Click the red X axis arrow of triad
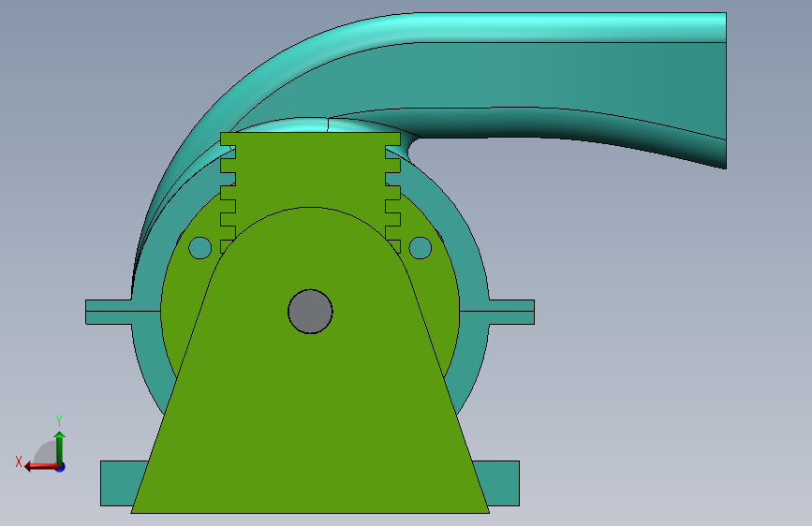This screenshot has width=812, height=526. pos(41,467)
